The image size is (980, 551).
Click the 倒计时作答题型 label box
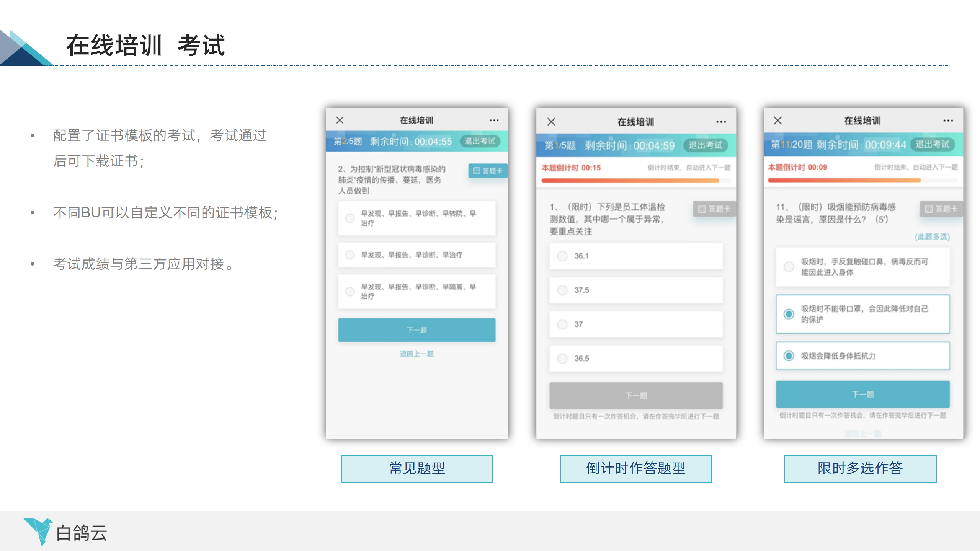click(636, 469)
